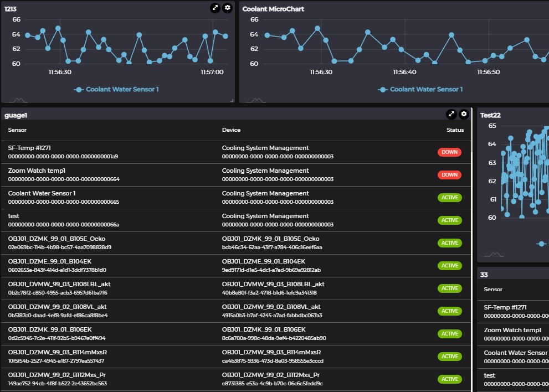The image size is (549, 392).
Task: Expand the 1213 chart widget to fullscreen
Action: point(215,8)
